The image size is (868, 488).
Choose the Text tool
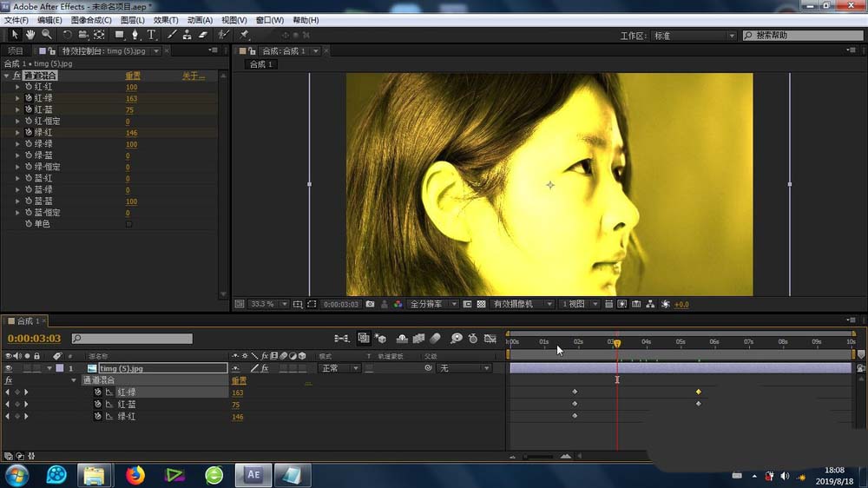click(151, 35)
